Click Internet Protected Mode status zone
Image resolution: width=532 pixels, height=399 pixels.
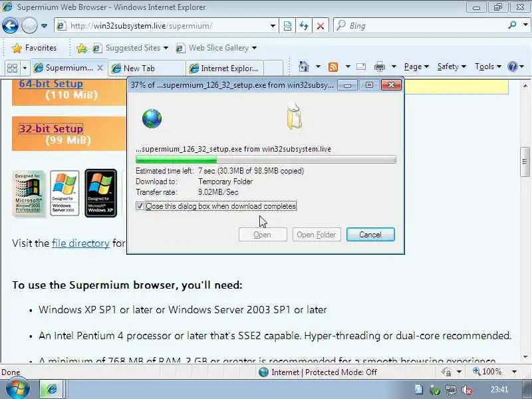[318, 372]
